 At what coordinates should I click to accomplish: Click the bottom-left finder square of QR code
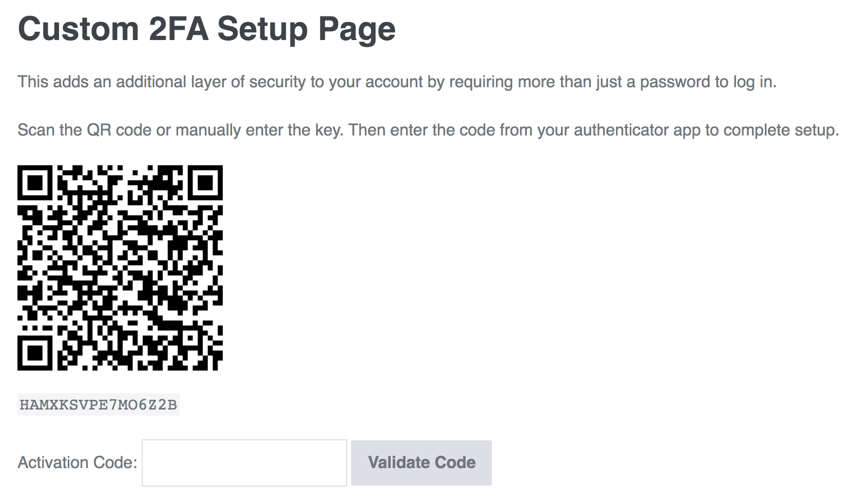35,353
